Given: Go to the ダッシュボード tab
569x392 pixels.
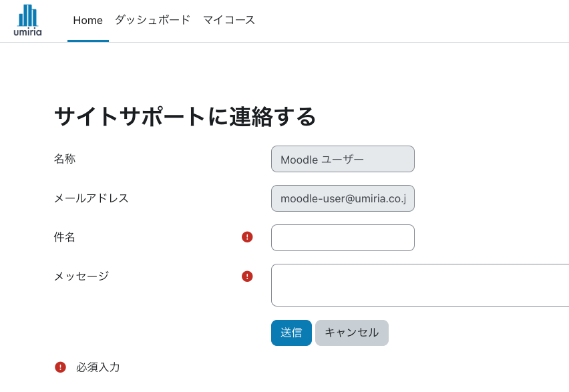Looking at the screenshot, I should (x=152, y=20).
